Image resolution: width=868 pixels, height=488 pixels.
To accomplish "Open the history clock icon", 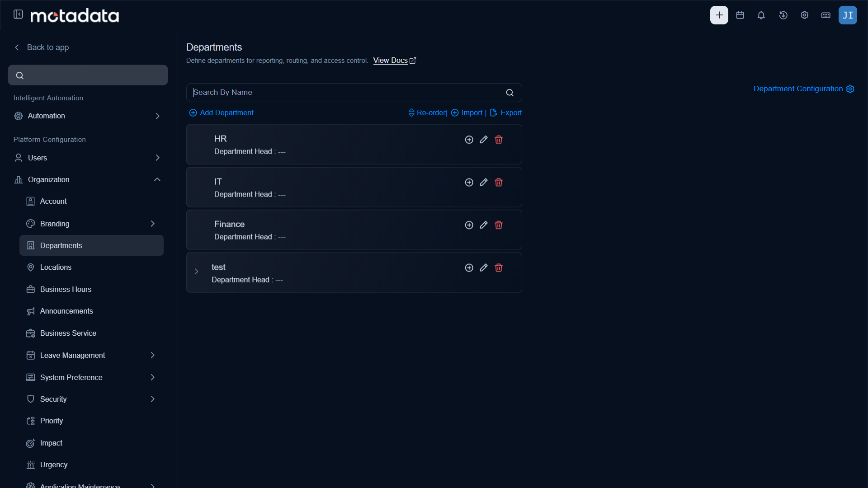I will 783,15.
